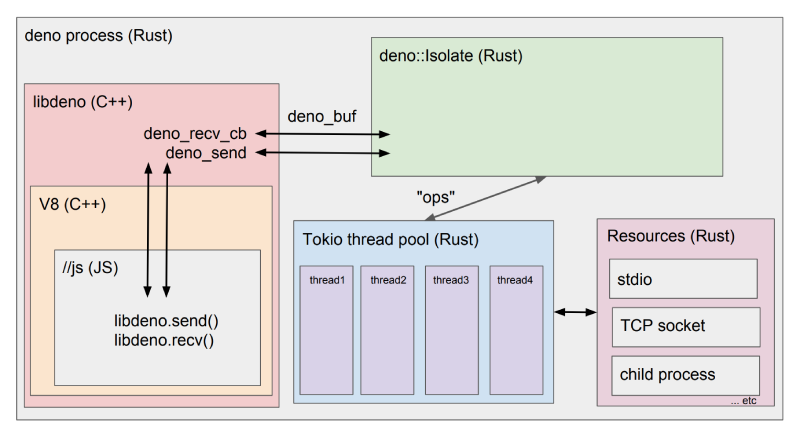Select the "deno_buf" text

point(322,116)
